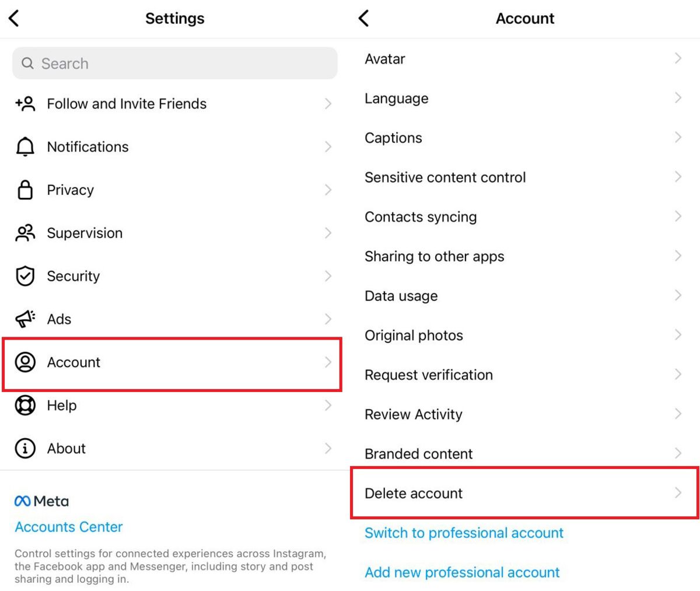Open the Account settings entry
Screen dimensions: 700x591
click(x=172, y=363)
